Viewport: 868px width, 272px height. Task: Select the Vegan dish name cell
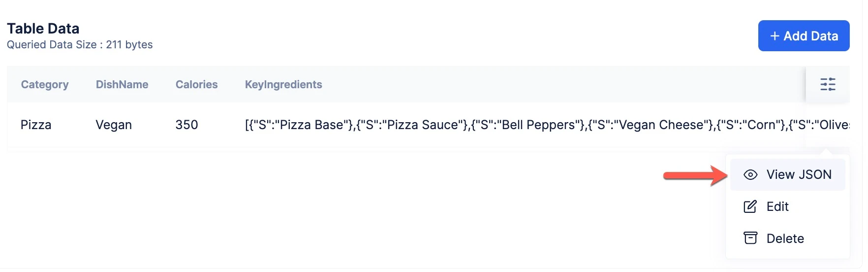click(114, 125)
